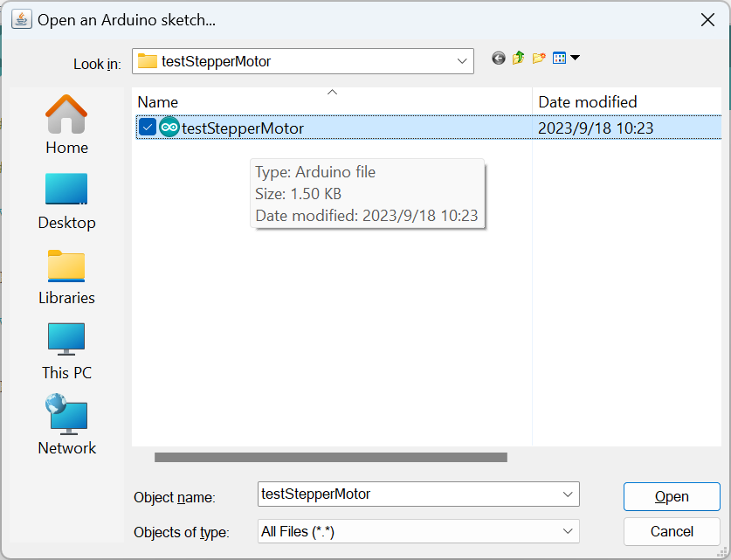Navigate to This PC

coord(66,350)
